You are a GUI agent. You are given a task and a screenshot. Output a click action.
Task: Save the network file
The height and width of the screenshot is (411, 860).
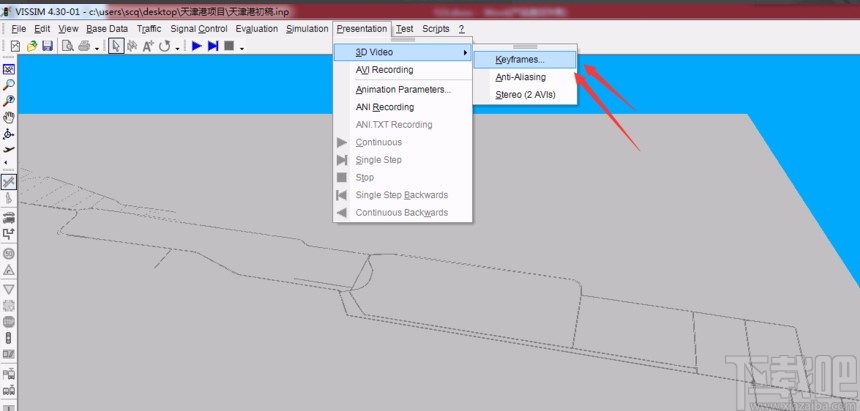(x=48, y=46)
